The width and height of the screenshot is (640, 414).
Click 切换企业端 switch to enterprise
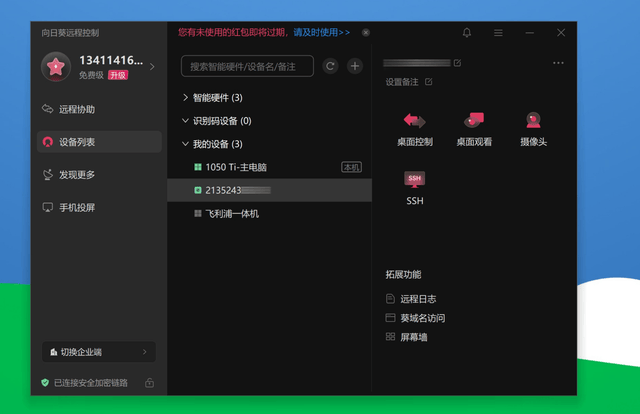(x=99, y=352)
